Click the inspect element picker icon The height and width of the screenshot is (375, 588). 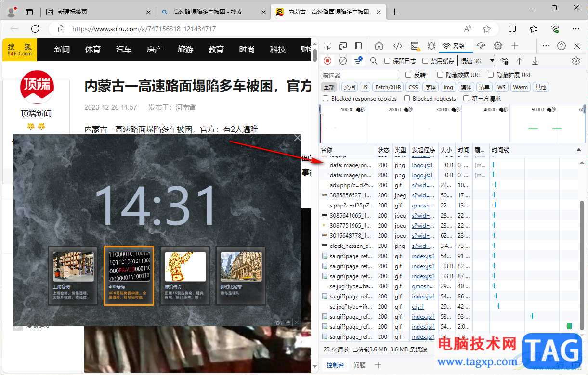(327, 46)
